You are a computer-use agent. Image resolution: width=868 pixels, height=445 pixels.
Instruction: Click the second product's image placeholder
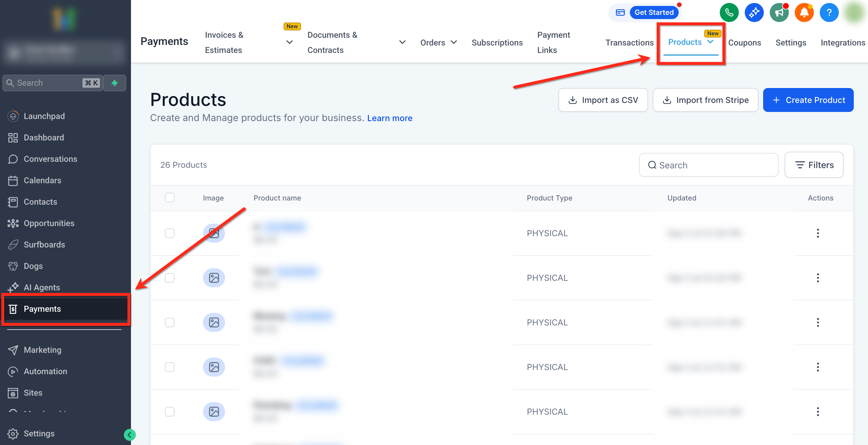214,278
